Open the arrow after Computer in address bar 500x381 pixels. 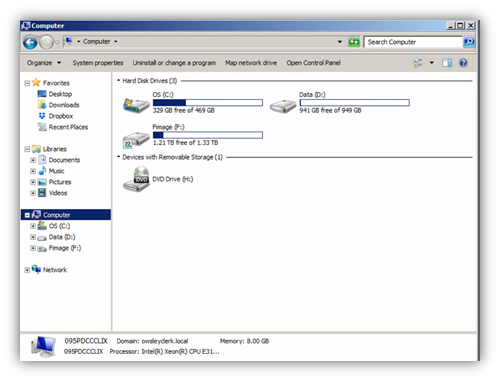click(x=116, y=42)
